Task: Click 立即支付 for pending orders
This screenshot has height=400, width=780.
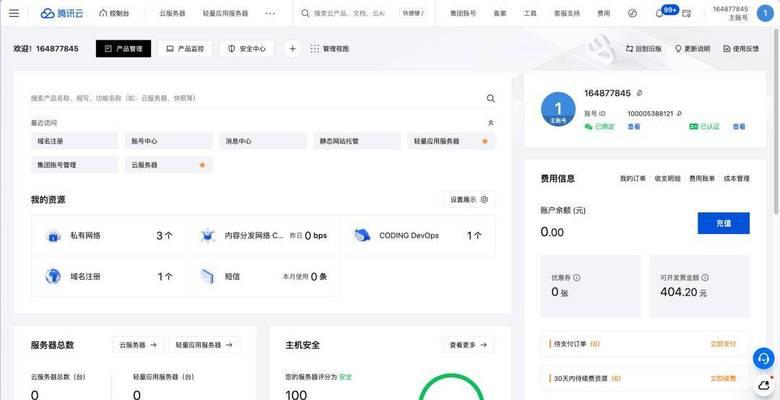Action: coord(723,344)
